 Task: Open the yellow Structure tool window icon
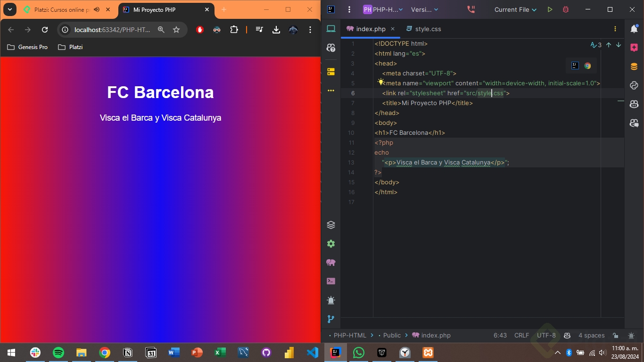[x=331, y=72]
